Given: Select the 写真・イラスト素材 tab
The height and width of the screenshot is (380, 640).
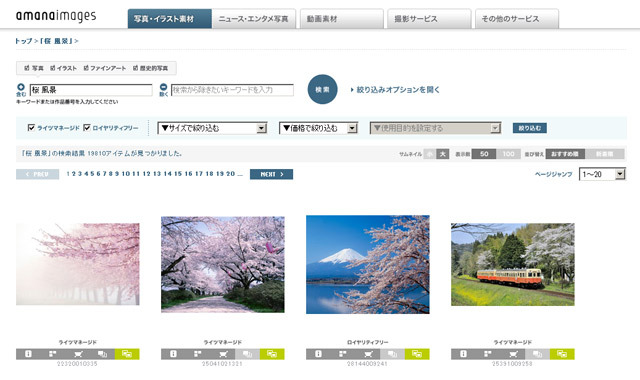Looking at the screenshot, I should [x=170, y=19].
